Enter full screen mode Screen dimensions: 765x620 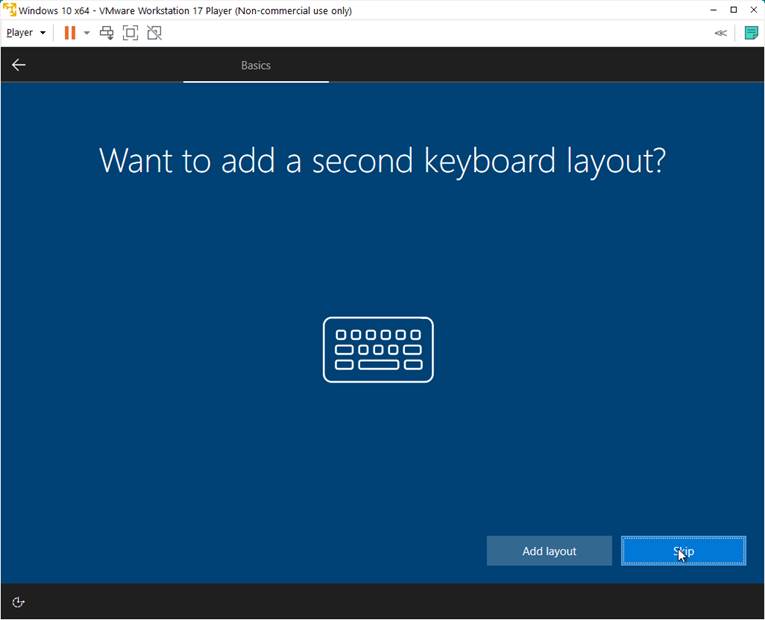[x=130, y=33]
